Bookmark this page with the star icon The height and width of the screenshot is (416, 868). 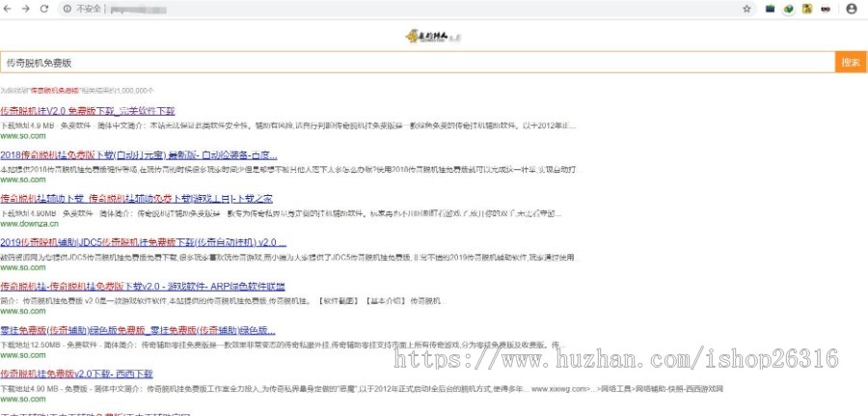click(746, 9)
